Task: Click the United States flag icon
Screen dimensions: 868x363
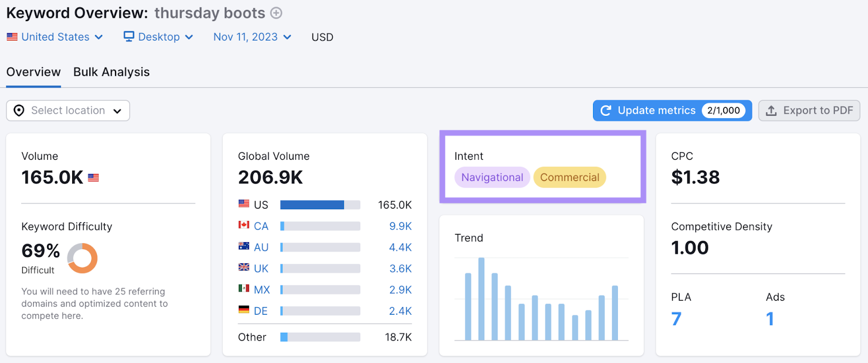Action: pos(12,37)
